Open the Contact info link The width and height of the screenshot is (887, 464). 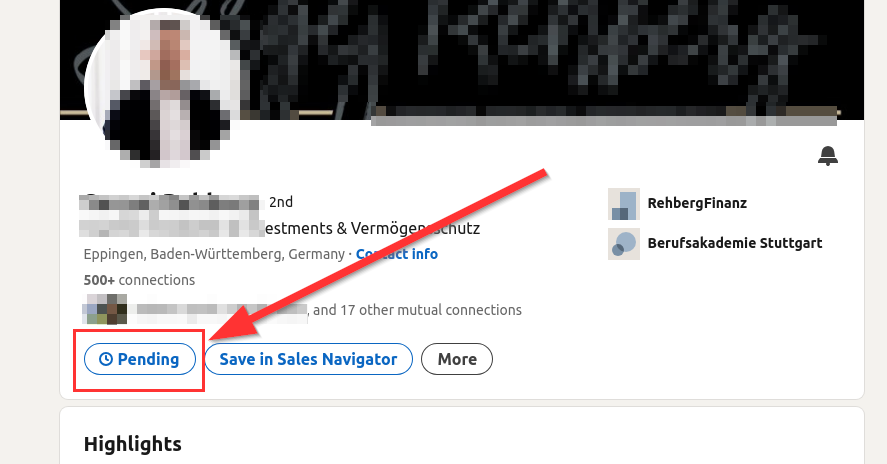397,254
